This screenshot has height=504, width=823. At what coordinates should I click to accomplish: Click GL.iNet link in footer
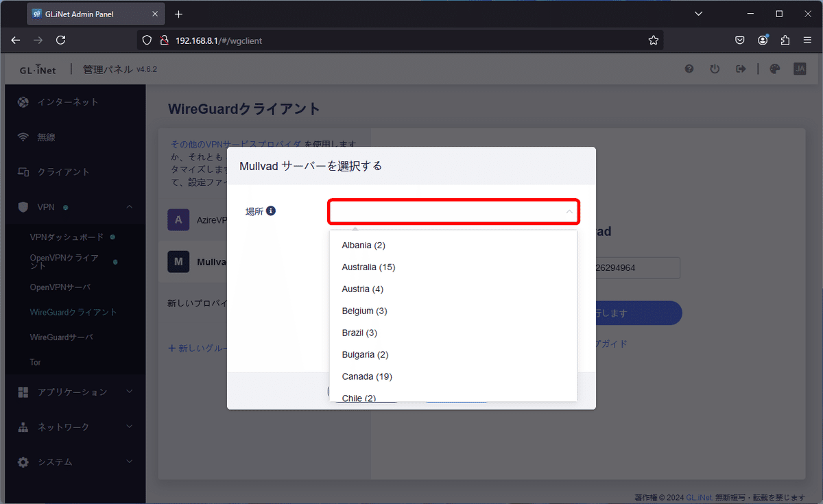[698, 497]
